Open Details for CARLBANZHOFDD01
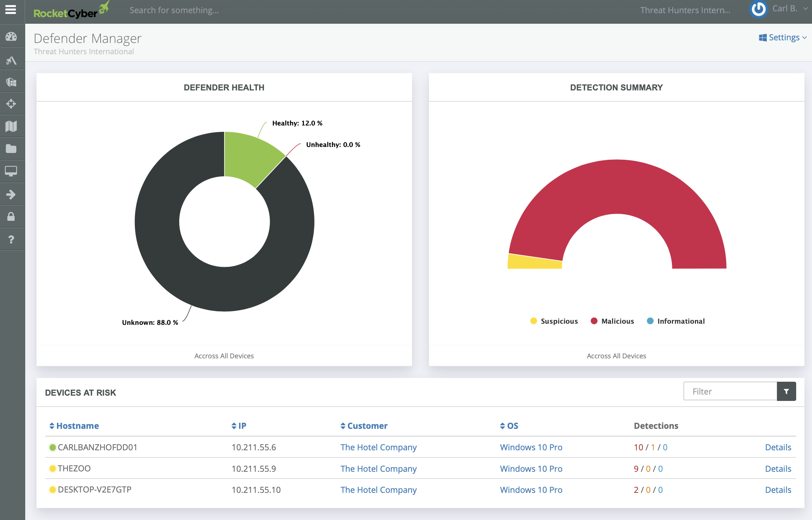Screen dimensions: 812x520 (x=778, y=447)
